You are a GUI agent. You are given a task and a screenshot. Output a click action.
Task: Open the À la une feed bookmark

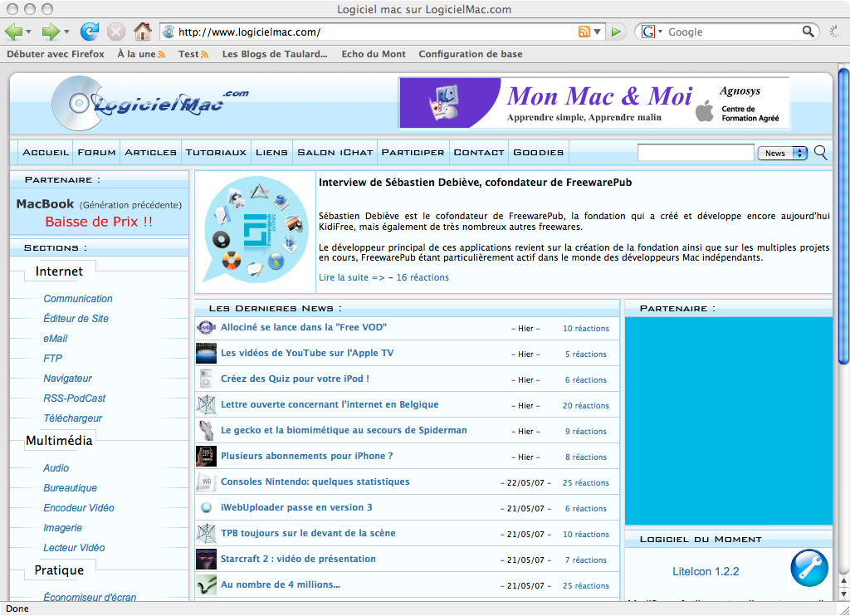pyautogui.click(x=140, y=54)
